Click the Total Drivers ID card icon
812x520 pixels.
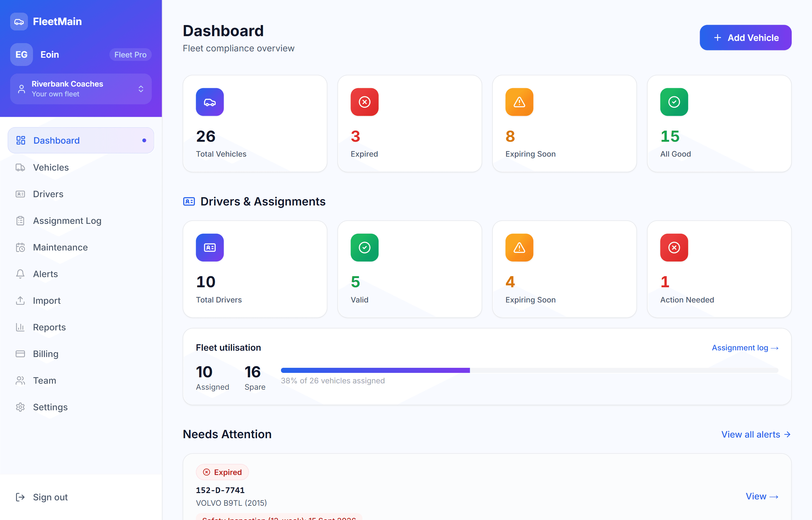pos(210,248)
